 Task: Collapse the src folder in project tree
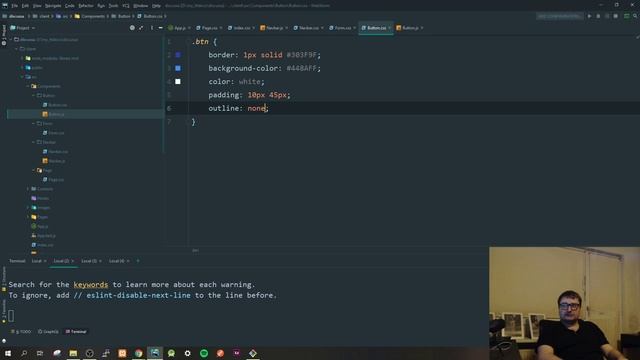pos(22,77)
